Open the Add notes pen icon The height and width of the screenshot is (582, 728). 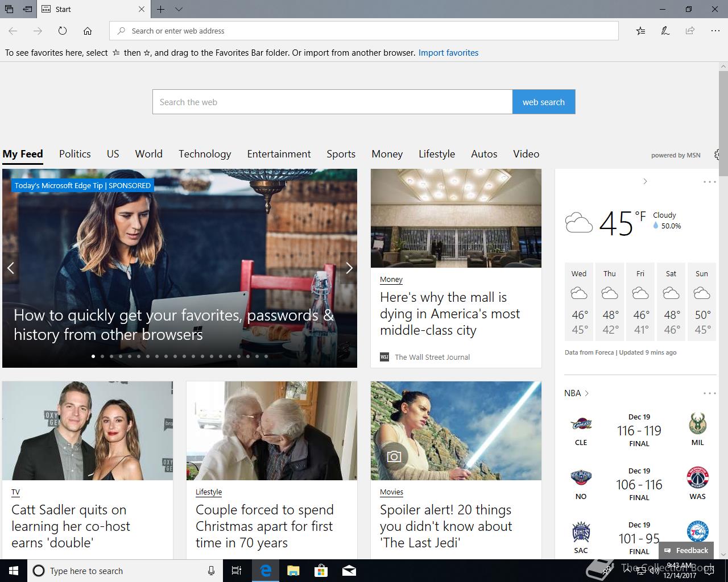point(665,31)
